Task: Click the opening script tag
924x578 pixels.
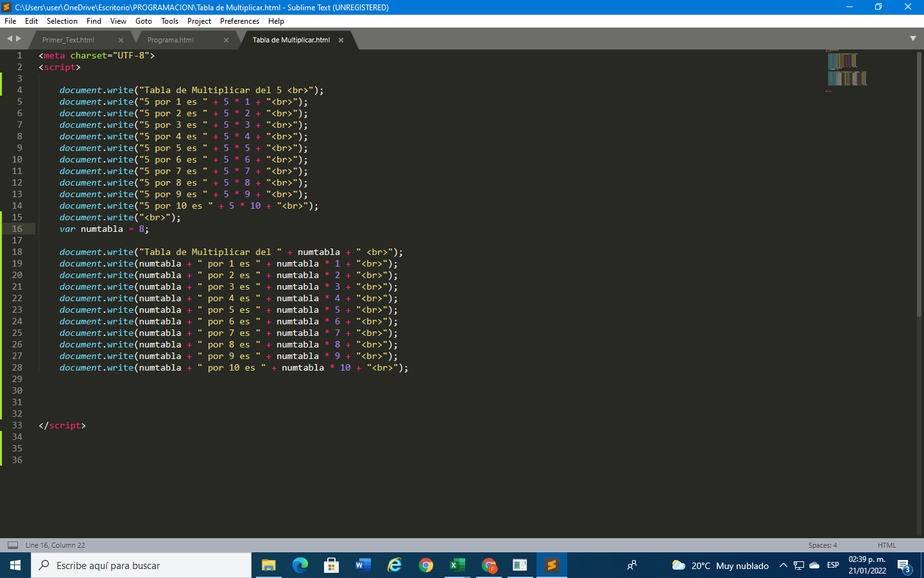Action: pos(60,67)
